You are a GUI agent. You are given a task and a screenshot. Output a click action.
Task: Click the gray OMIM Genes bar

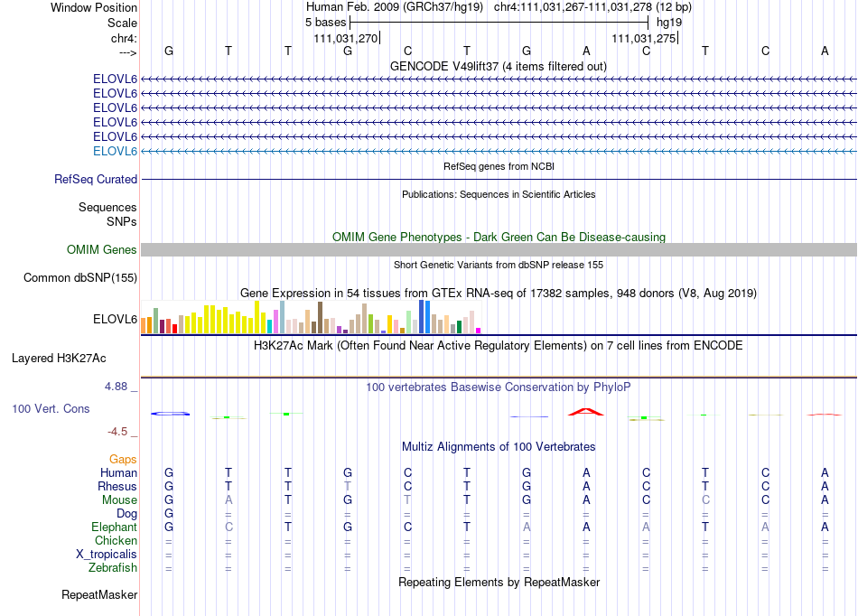(499, 249)
